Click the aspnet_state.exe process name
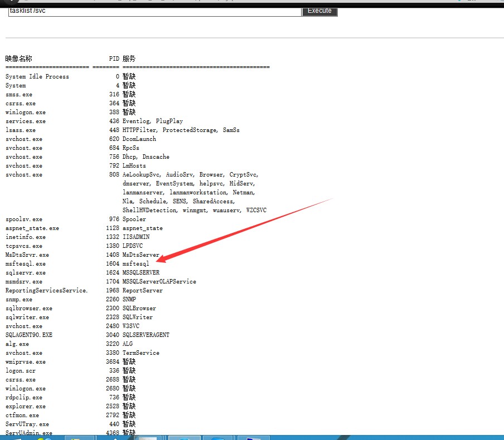The height and width of the screenshot is (440, 504). click(32, 228)
